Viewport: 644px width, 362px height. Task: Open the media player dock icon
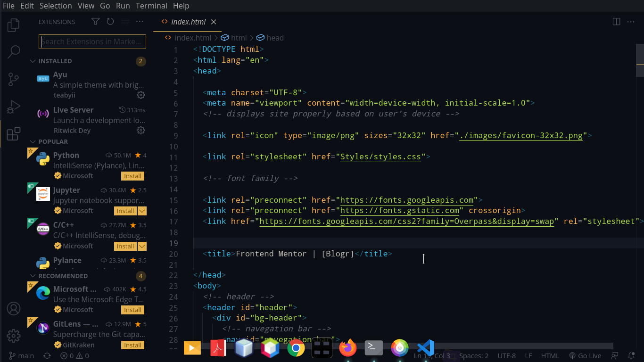tap(192, 348)
